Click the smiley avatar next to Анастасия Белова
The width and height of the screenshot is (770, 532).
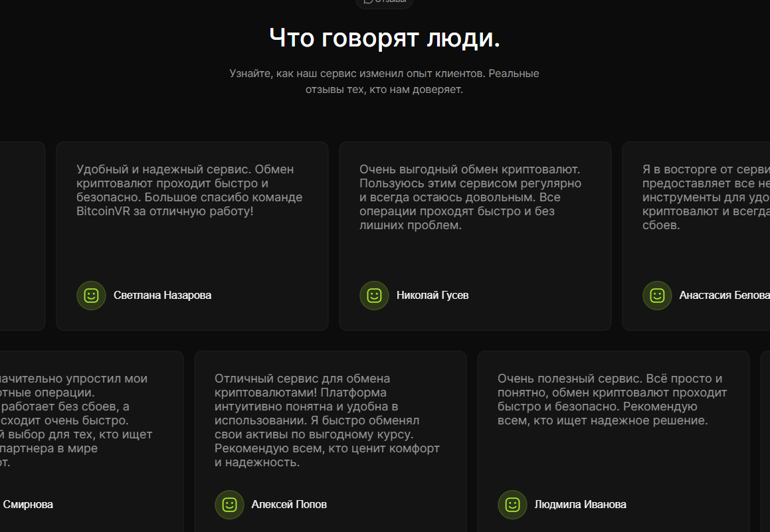657,296
